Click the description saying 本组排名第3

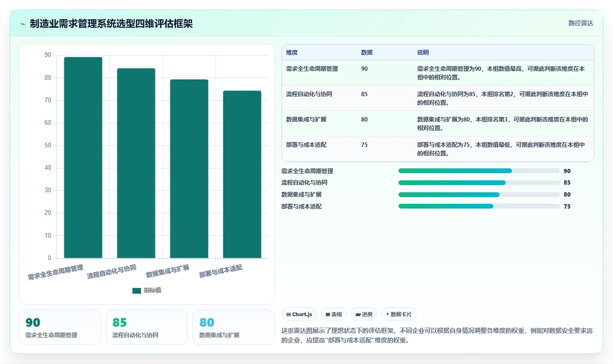click(x=502, y=123)
